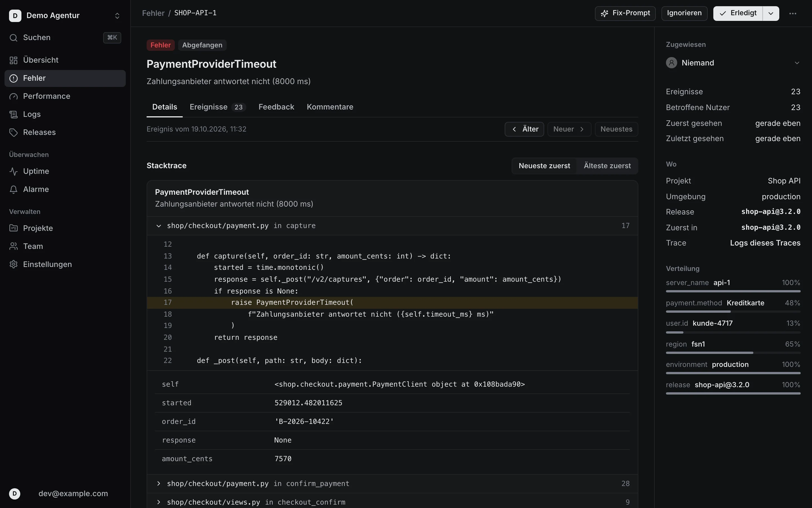Open Releases in the sidebar
The width and height of the screenshot is (812, 508).
click(65, 132)
